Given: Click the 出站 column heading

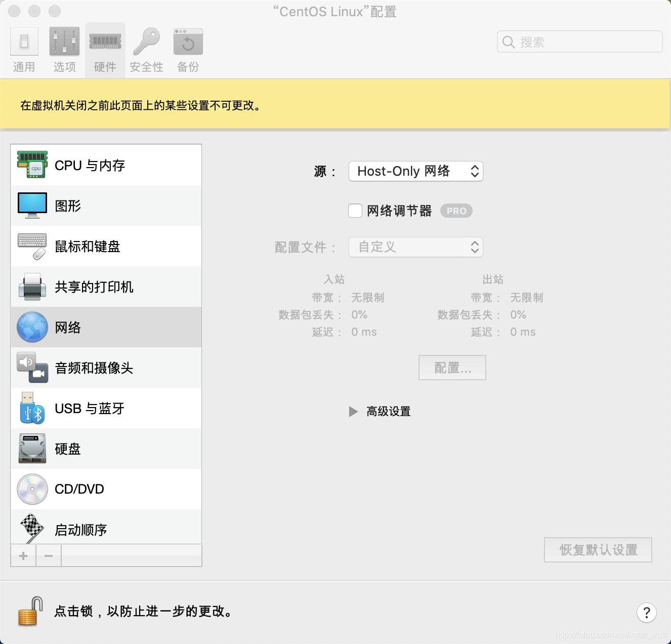Looking at the screenshot, I should point(493,279).
